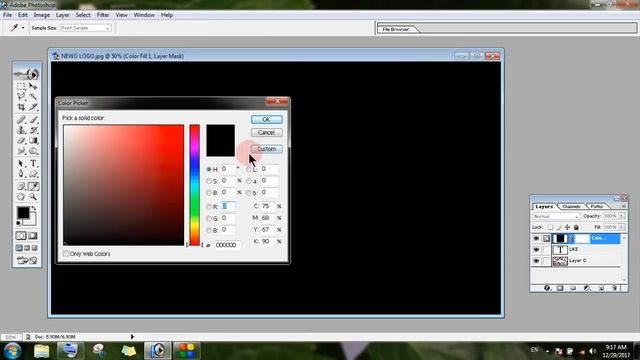Click the Add layer mask icon
640x360 pixels.
[x=560, y=288]
